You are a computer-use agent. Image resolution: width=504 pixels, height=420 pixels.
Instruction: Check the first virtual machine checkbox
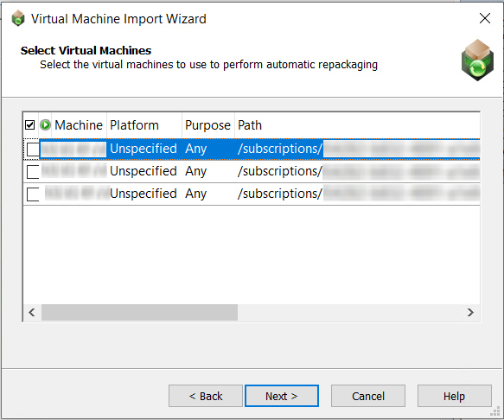tap(33, 150)
